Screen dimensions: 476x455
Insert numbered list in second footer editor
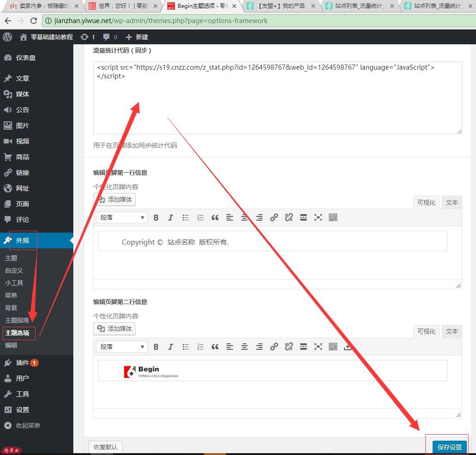(x=200, y=347)
